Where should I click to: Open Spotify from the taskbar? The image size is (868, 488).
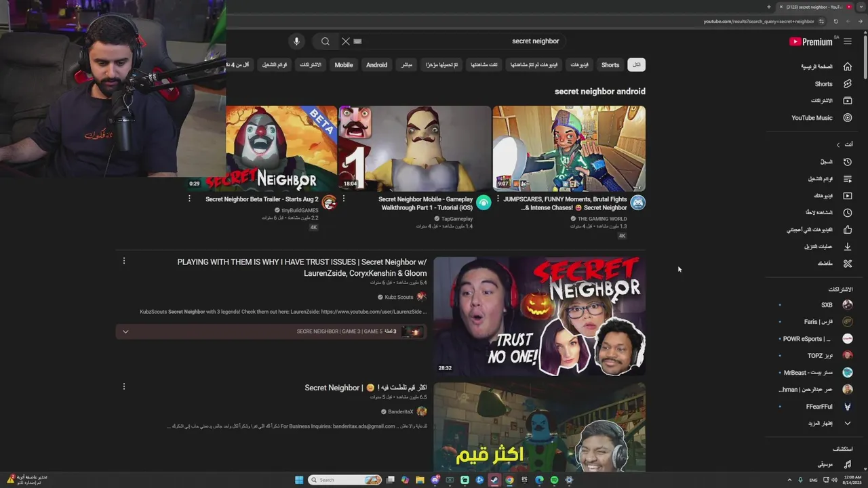[x=554, y=480]
